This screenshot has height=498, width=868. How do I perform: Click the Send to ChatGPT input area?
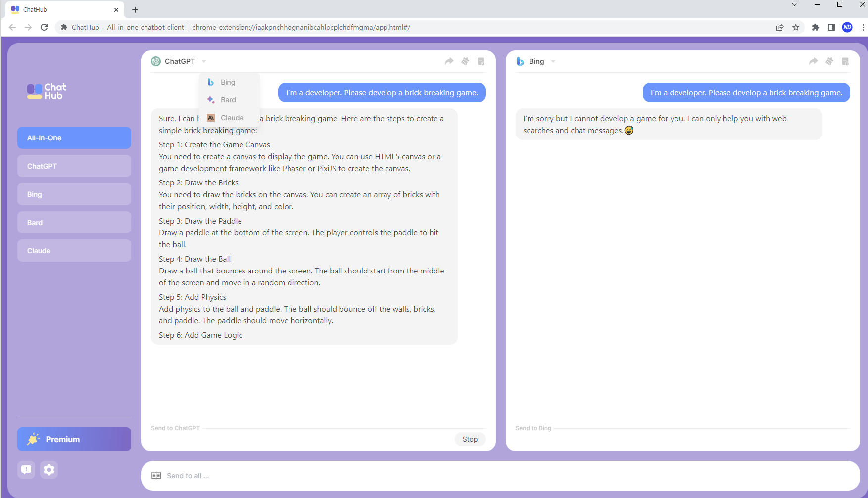click(x=302, y=439)
